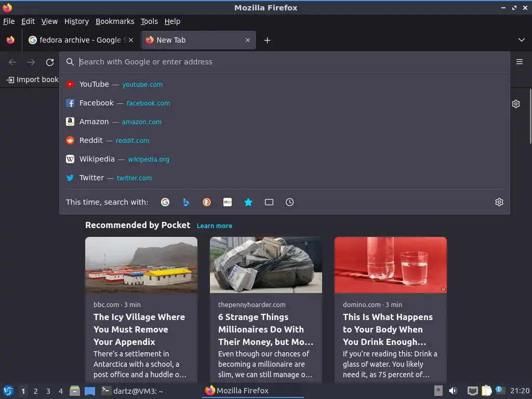Open the Bookmarks menu
This screenshot has height=399, width=532.
[115, 21]
